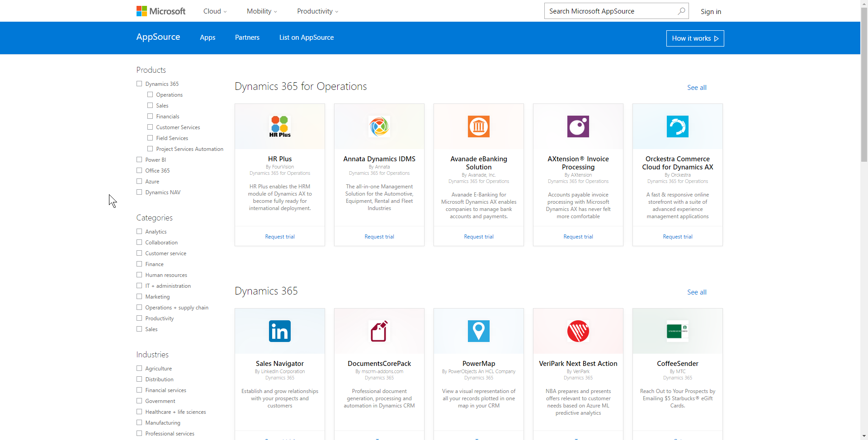Click the LinkedIn Sales Navigator icon
This screenshot has width=868, height=440.
pyautogui.click(x=280, y=331)
